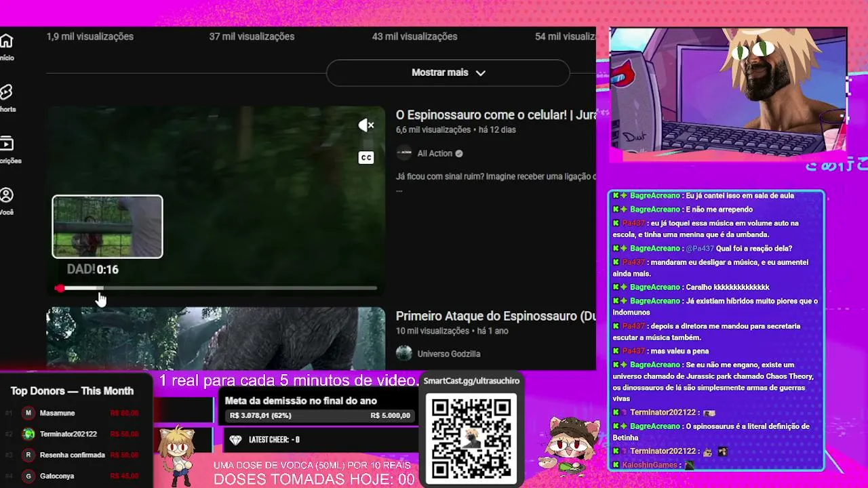Select donor Gatoconya in Top Donors

tap(57, 476)
